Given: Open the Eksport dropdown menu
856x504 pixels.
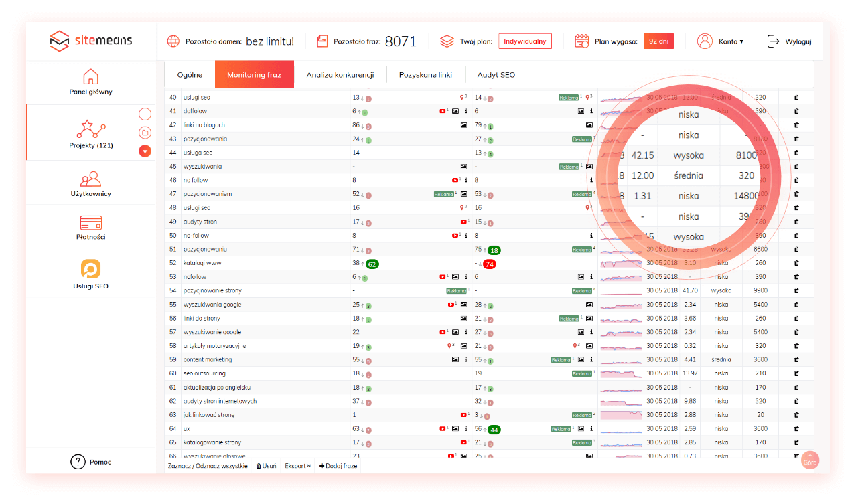Looking at the screenshot, I should 297,466.
